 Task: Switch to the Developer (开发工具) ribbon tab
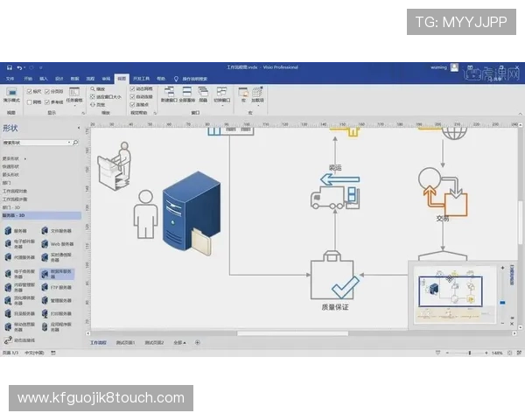coord(141,79)
